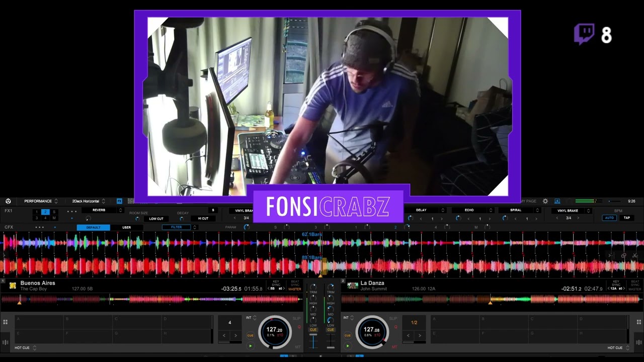The image size is (644, 362).
Task: Select the DEFAULT CFX tab
Action: 93,227
